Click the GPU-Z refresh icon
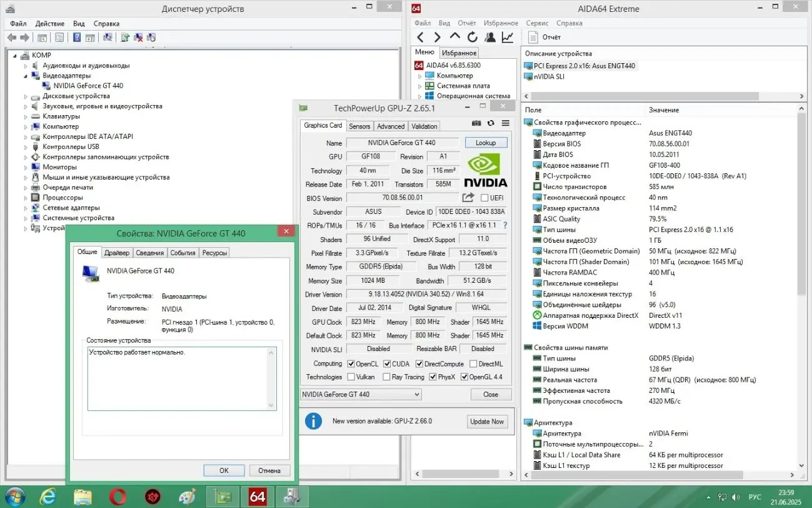Screen dimensions: 812x508 tap(491, 124)
